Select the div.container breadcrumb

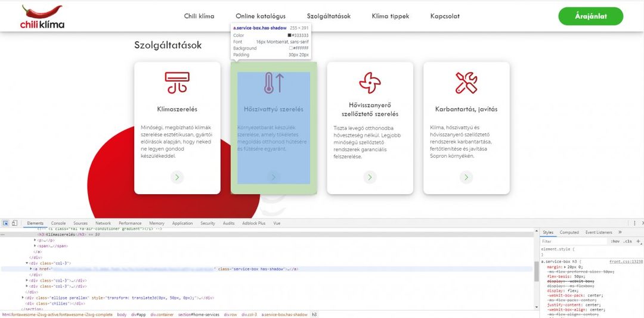(x=162, y=314)
